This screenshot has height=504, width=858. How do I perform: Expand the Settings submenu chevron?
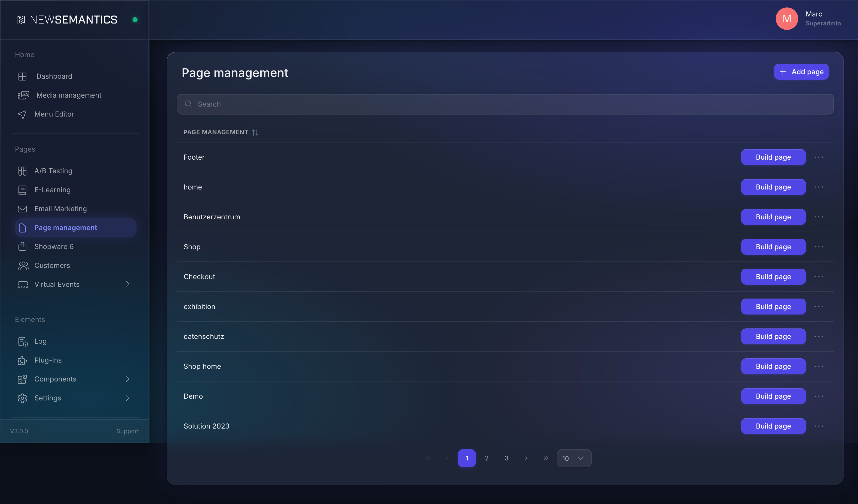(x=128, y=398)
